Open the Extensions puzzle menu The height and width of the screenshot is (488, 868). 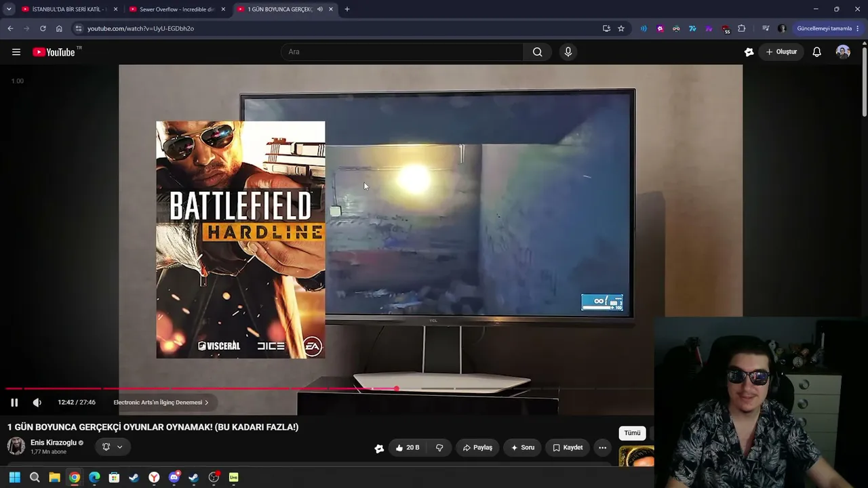pos(742,28)
